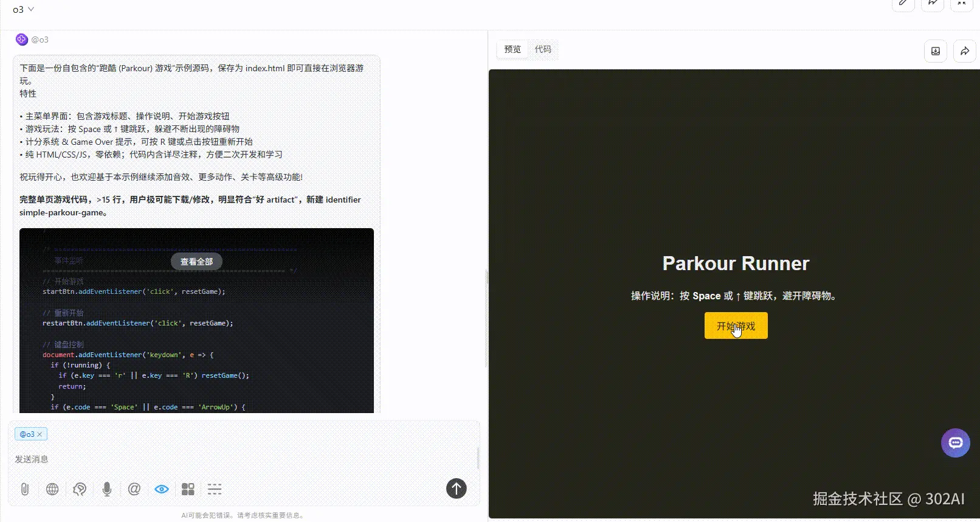Click the collapse fullscreen arrows icon

962,4
